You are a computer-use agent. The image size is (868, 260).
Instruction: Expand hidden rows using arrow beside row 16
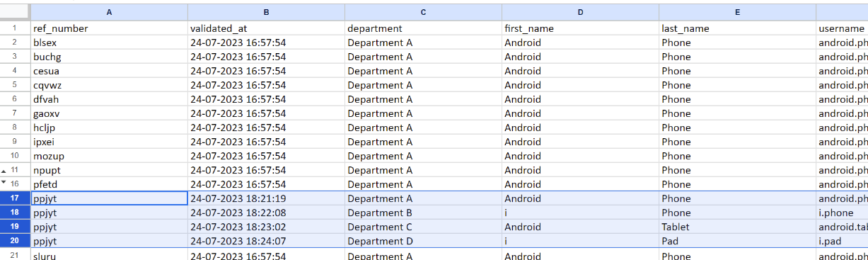4,183
